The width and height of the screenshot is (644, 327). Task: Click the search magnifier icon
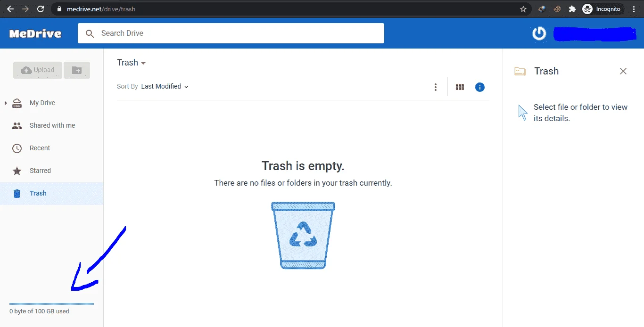pos(90,33)
